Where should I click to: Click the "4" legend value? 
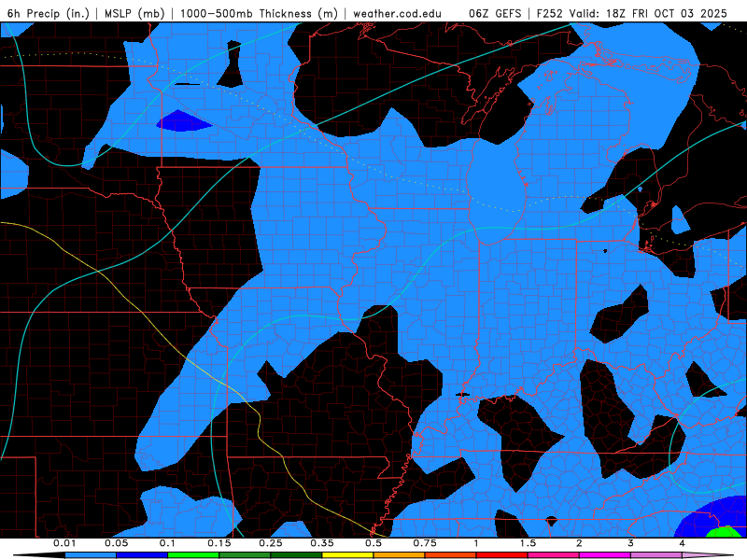click(x=683, y=543)
